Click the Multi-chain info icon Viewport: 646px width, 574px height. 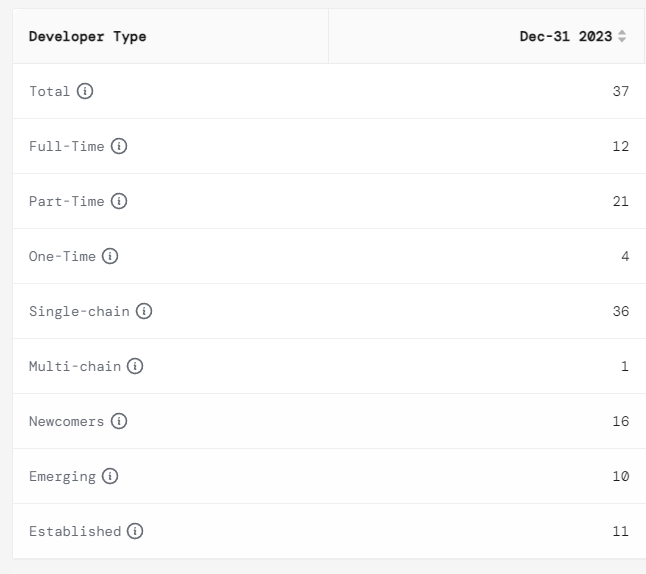coord(135,366)
